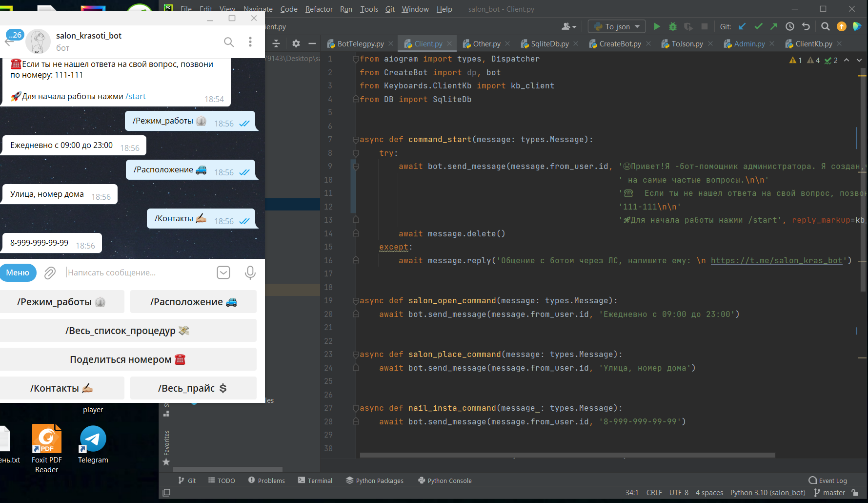
Task: Toggle the bot keyboard icon in message field
Action: click(223, 272)
